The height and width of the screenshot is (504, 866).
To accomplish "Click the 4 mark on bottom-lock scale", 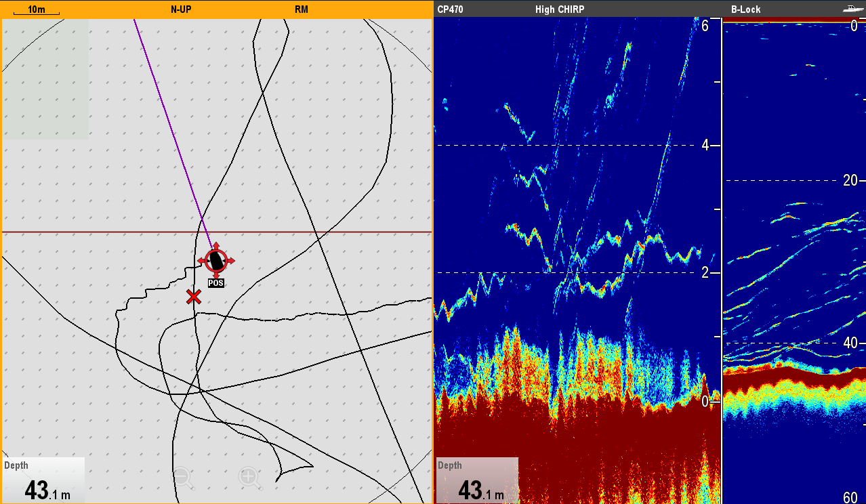I will (705, 145).
